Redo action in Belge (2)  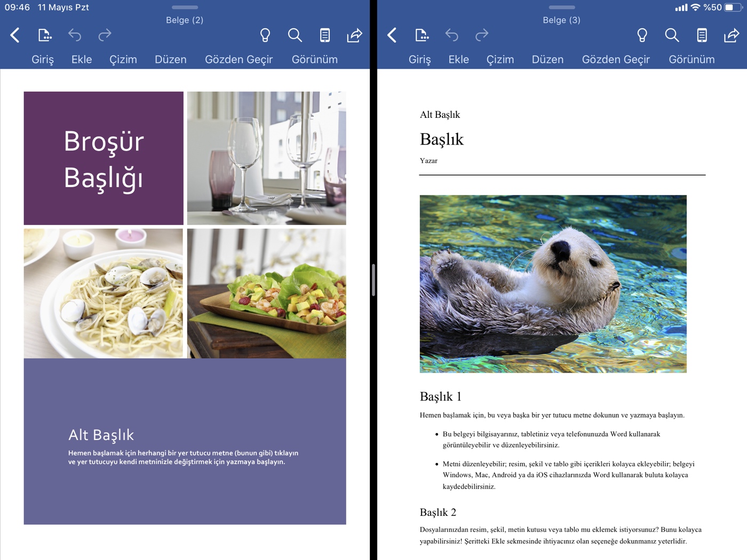[105, 35]
